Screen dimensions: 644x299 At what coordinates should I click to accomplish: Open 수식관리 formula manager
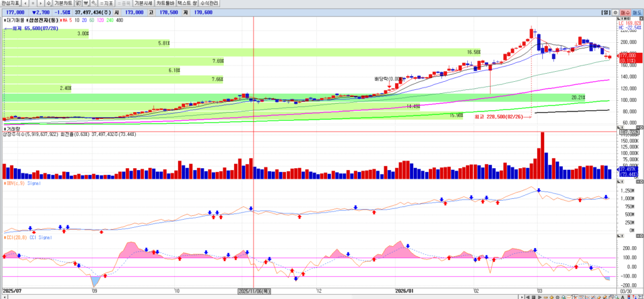click(217, 3)
